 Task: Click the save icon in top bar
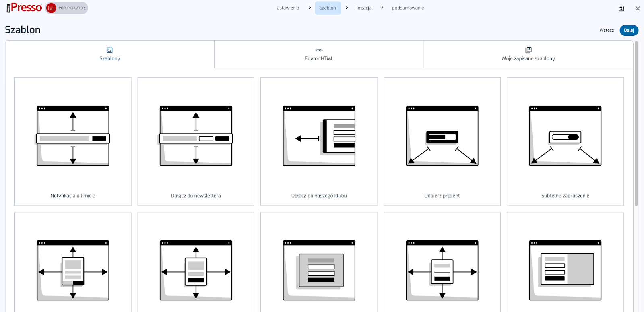pyautogui.click(x=621, y=8)
